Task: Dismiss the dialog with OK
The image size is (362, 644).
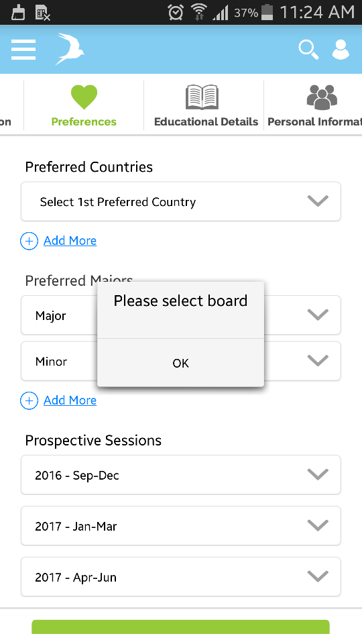Action: (180, 363)
